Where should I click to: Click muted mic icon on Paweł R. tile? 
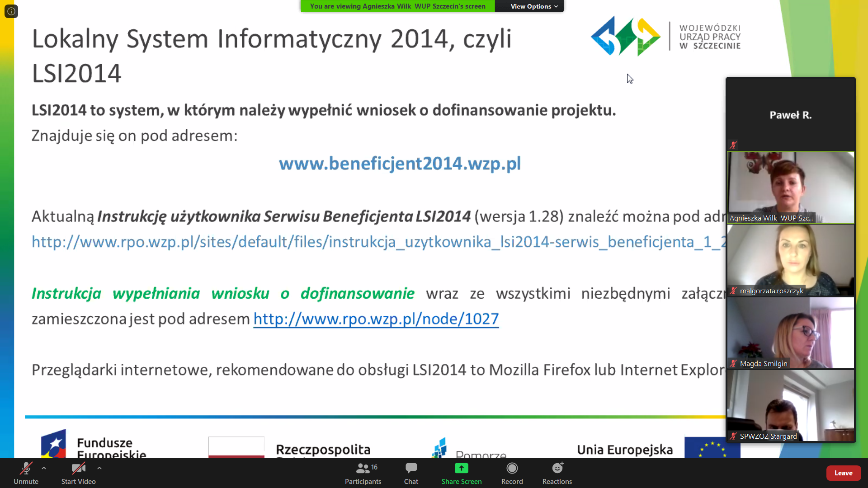click(x=733, y=145)
